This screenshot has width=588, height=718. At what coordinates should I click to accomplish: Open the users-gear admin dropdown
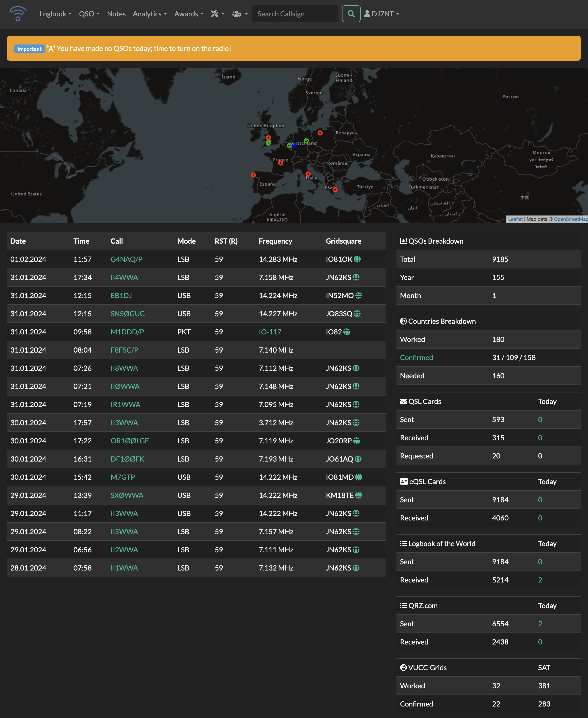pyautogui.click(x=240, y=14)
